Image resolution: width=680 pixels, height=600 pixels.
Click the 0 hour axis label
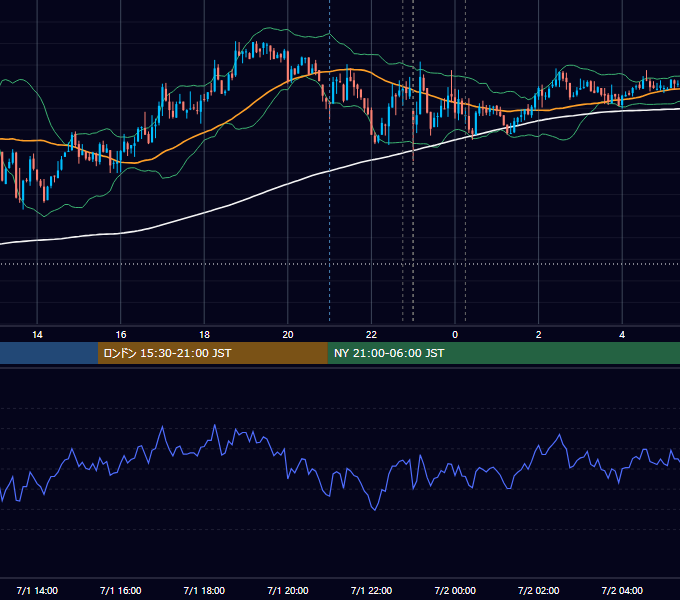(x=455, y=335)
